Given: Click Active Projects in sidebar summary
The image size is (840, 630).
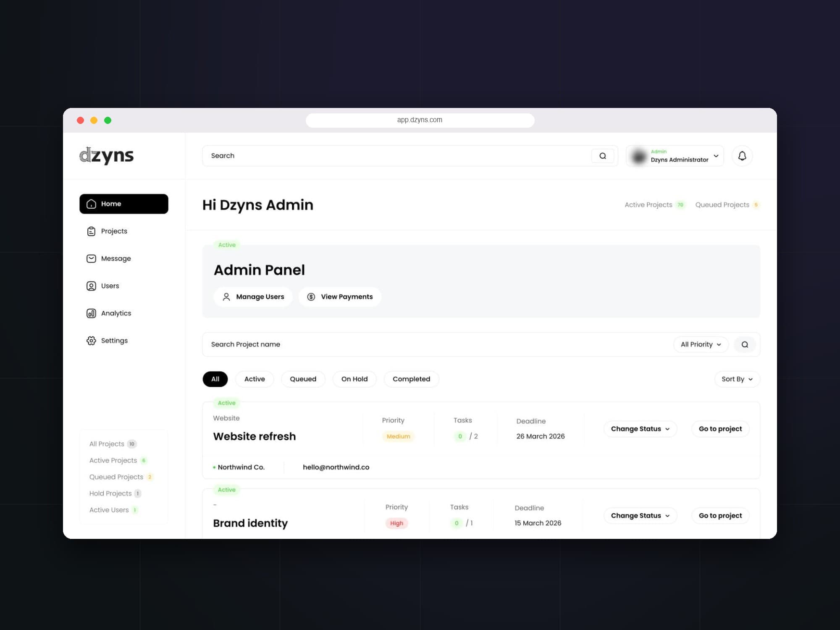Looking at the screenshot, I should (x=118, y=461).
